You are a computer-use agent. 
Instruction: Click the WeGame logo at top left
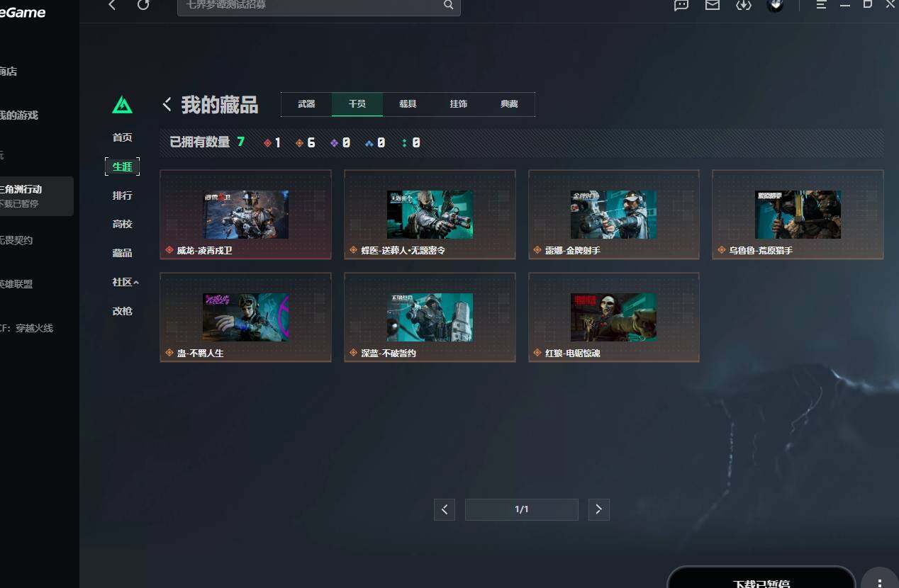click(x=23, y=13)
